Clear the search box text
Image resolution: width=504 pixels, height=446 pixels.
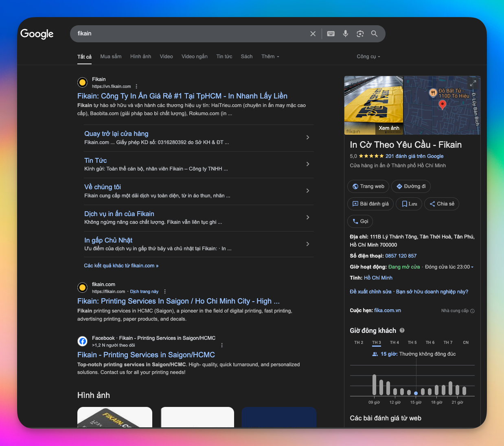[x=313, y=34]
